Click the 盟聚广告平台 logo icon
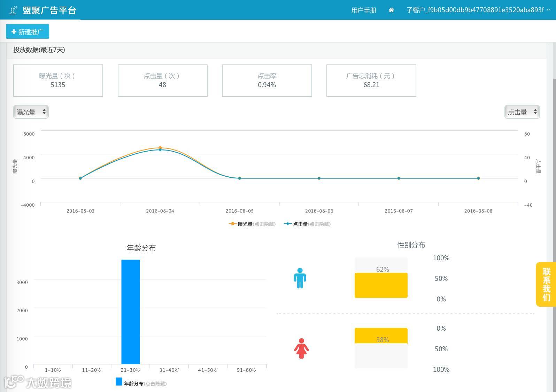The width and height of the screenshot is (556, 392). point(13,10)
